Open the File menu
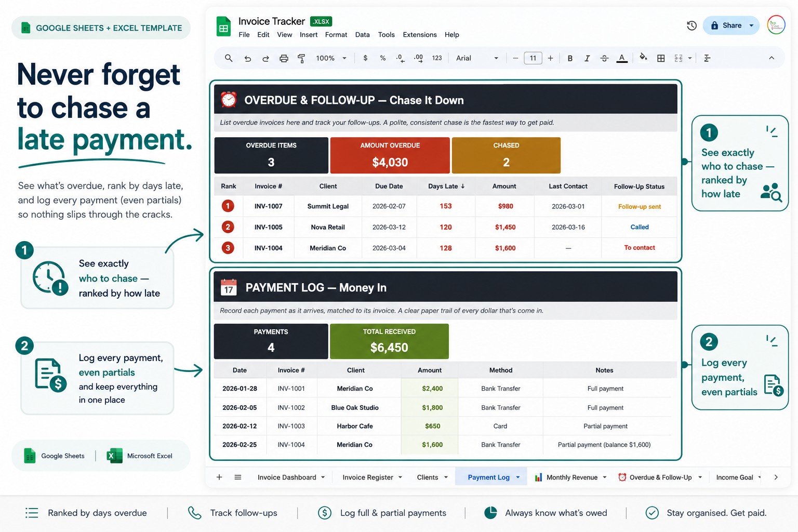The image size is (798, 532). [244, 35]
